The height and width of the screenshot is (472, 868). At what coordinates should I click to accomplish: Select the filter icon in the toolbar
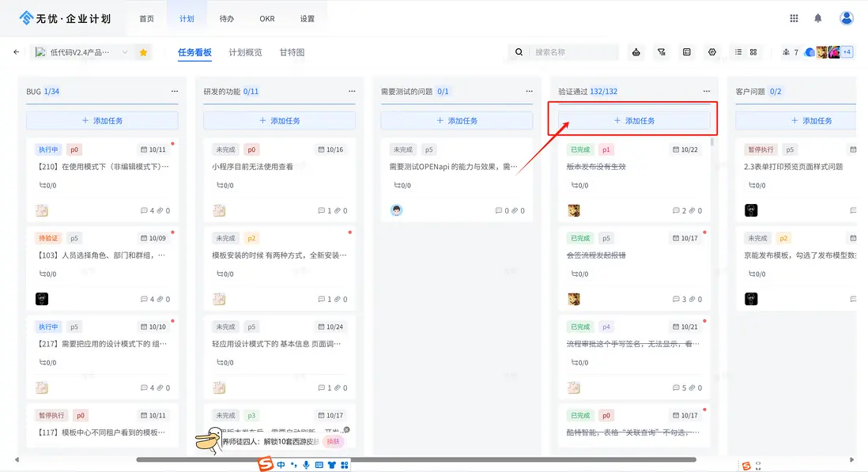662,51
